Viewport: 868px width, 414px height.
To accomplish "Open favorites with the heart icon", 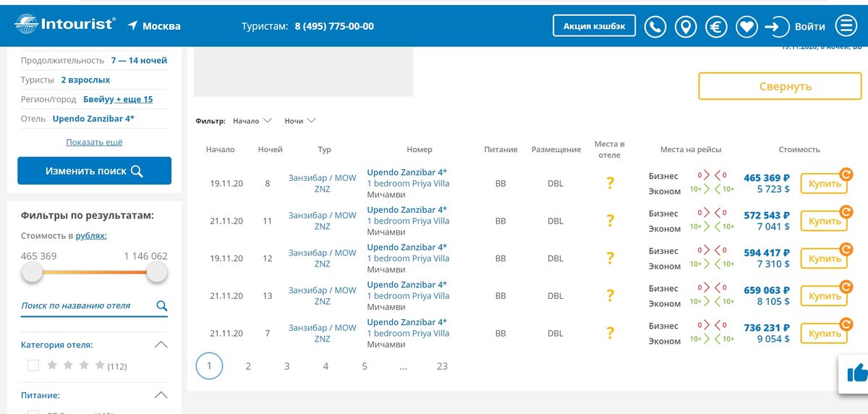I will (x=746, y=27).
